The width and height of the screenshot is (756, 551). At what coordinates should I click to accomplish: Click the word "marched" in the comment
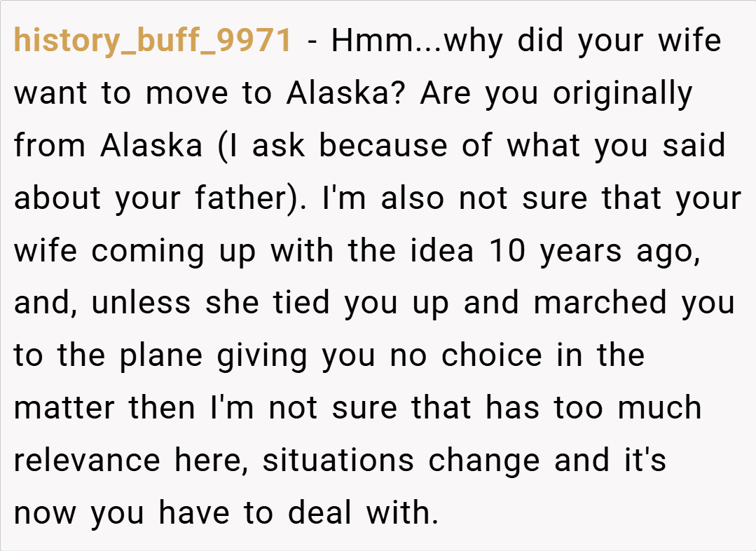(x=600, y=303)
